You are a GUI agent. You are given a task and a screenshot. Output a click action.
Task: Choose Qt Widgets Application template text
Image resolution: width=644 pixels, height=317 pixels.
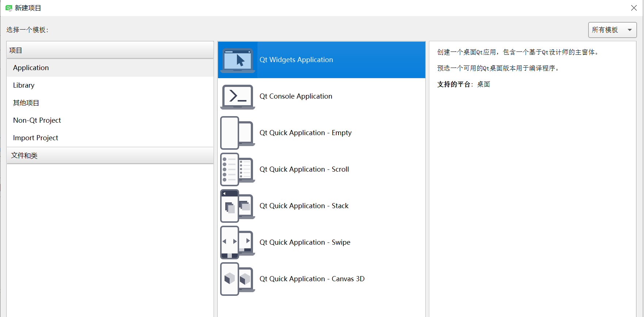(x=296, y=60)
